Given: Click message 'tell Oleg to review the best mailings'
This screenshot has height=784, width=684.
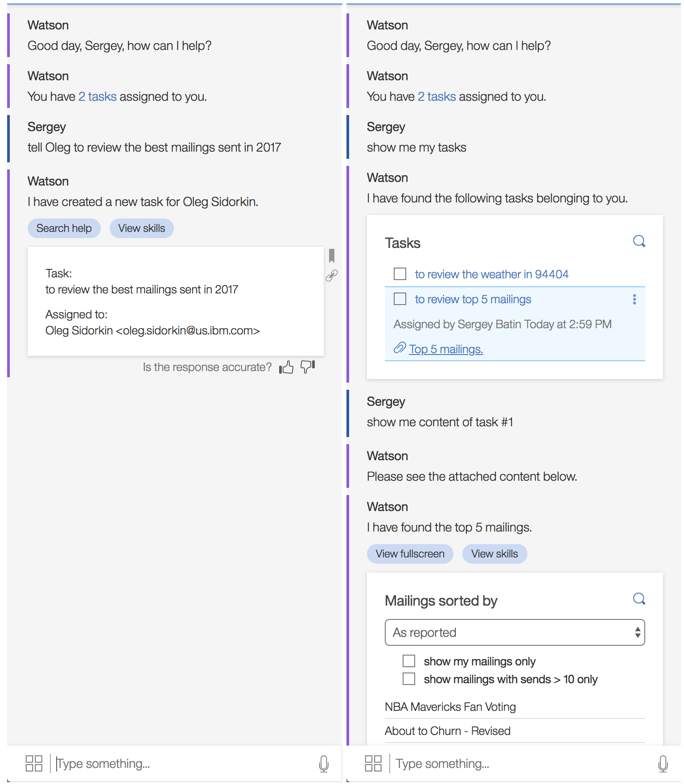Looking at the screenshot, I should (154, 148).
